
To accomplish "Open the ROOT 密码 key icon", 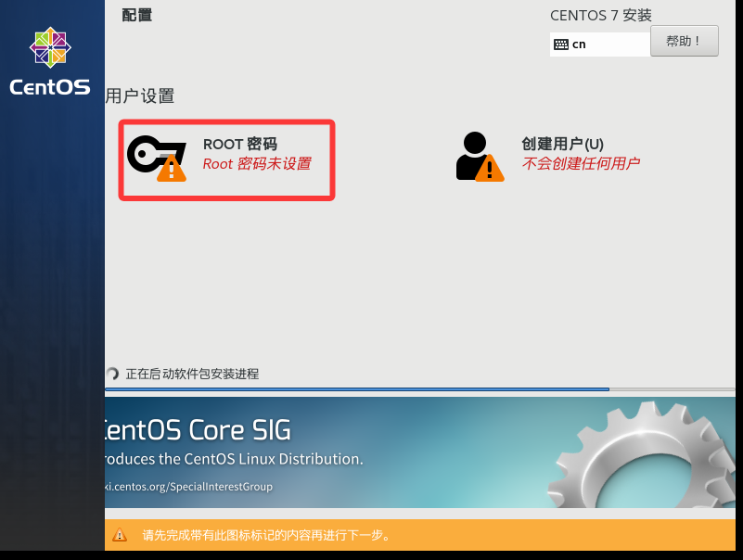I will 157,159.
